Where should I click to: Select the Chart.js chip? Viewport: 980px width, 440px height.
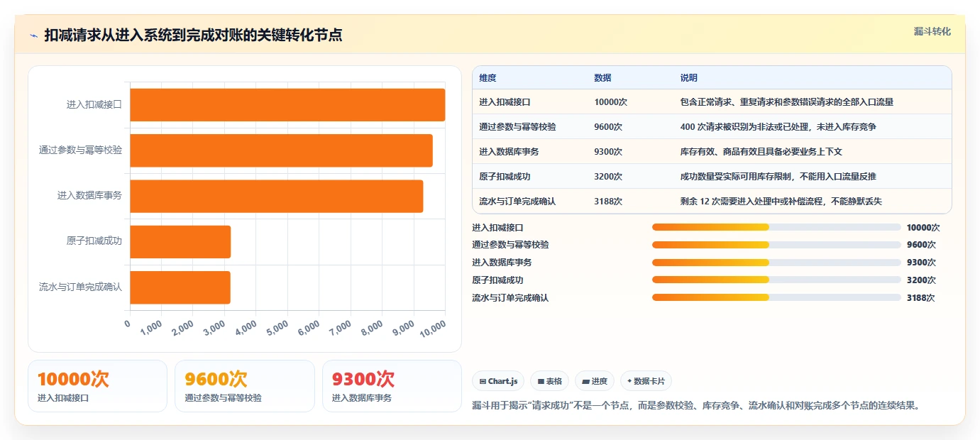498,381
